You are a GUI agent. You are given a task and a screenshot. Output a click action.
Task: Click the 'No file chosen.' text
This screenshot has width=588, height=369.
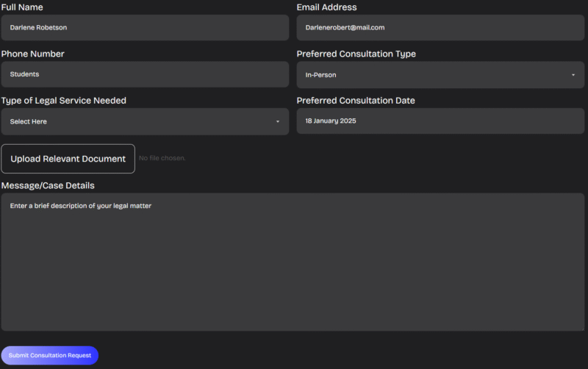162,159
